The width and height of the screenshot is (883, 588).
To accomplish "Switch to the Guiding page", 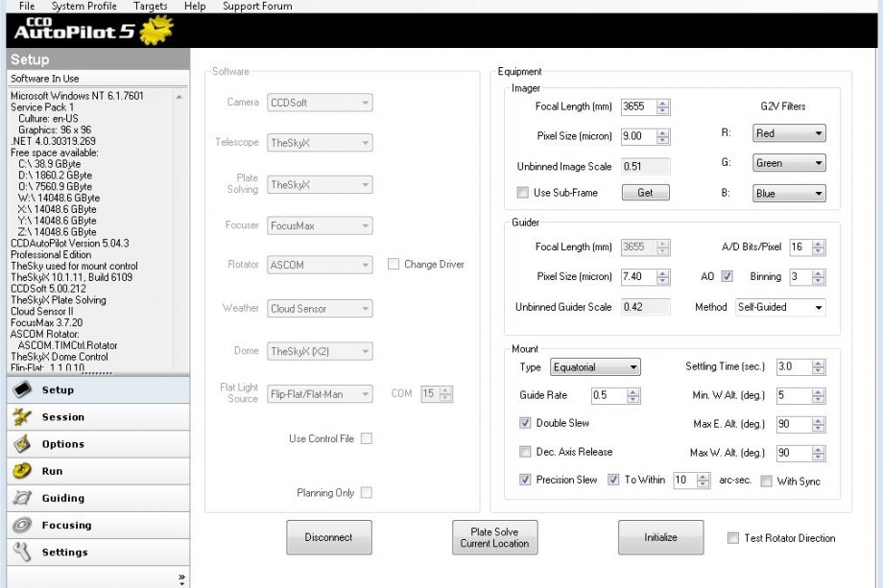I will point(98,498).
